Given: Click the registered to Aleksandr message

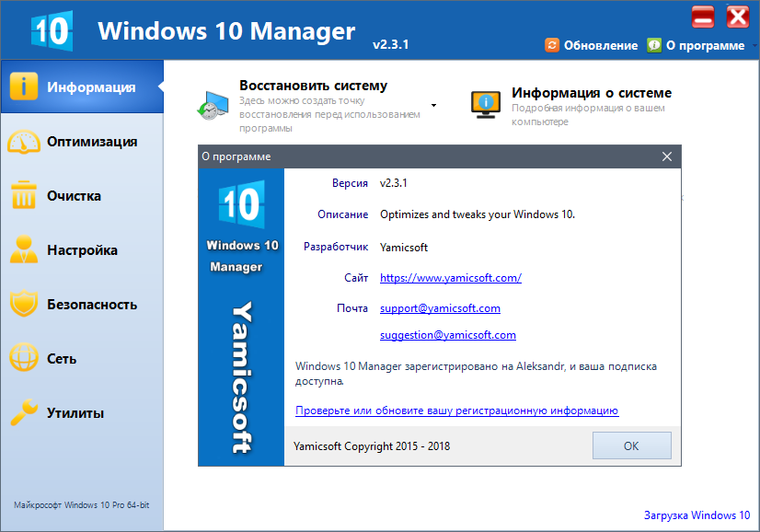Looking at the screenshot, I should (476, 374).
